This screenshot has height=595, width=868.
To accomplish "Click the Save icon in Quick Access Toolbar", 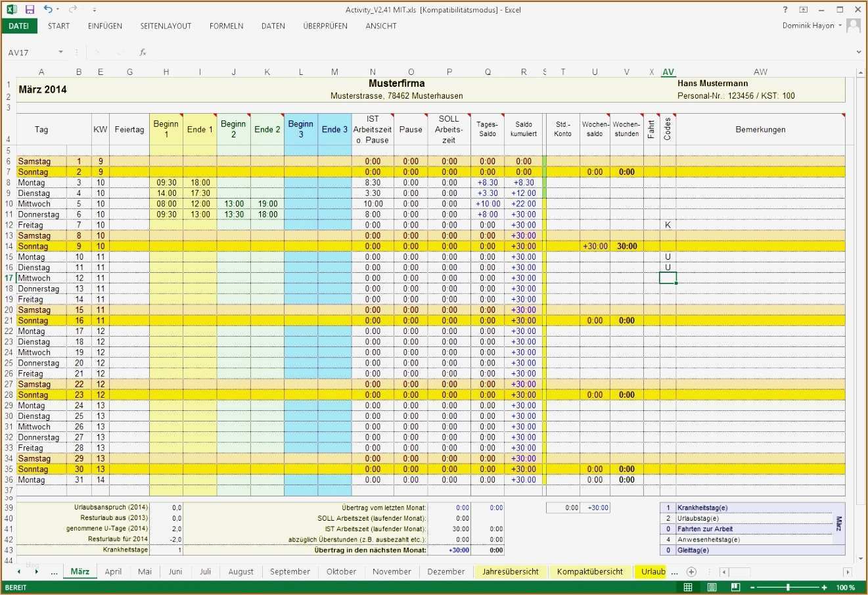I will coord(30,9).
